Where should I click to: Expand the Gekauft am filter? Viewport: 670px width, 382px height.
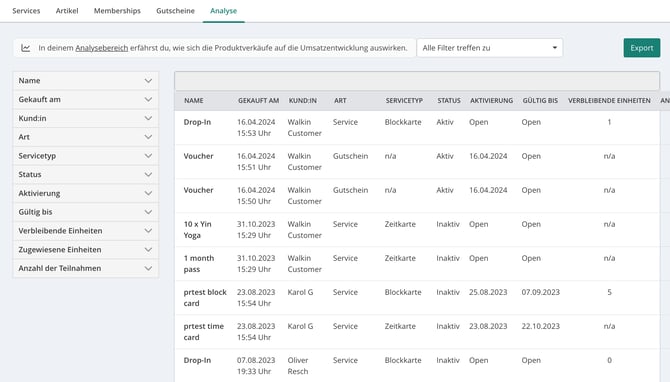pos(85,99)
